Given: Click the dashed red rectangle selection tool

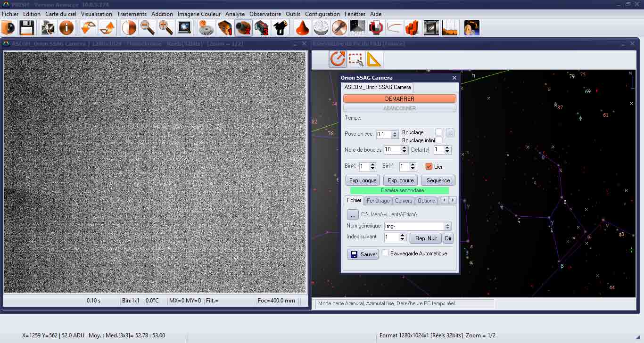Looking at the screenshot, I should [x=356, y=59].
